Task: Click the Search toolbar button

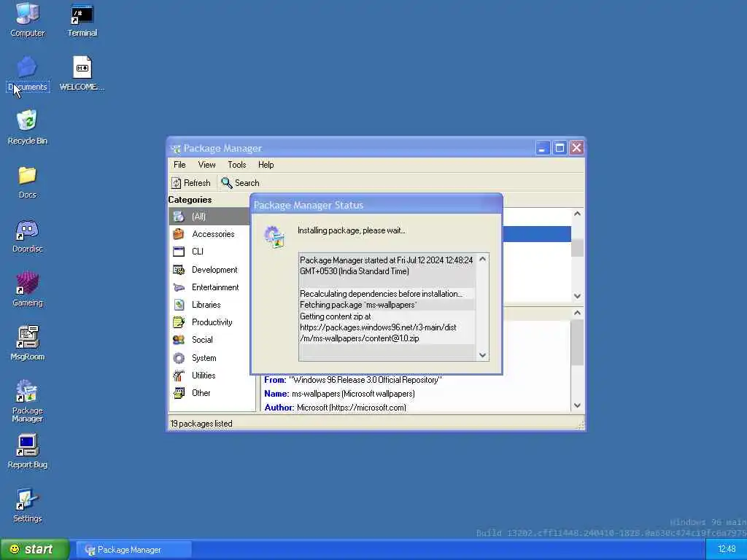Action: pos(240,183)
